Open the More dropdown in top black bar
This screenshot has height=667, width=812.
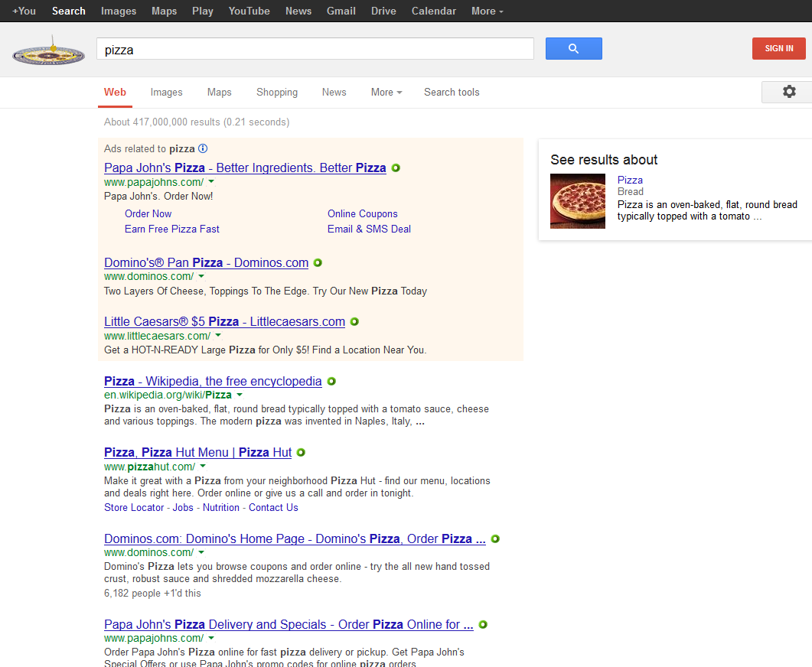click(487, 11)
